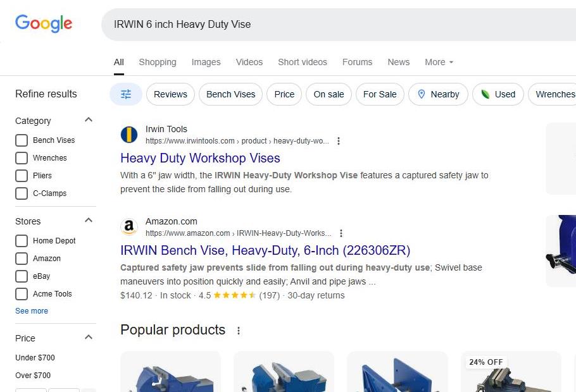Click the Price filter chip
The height and width of the screenshot is (392, 576).
click(284, 94)
